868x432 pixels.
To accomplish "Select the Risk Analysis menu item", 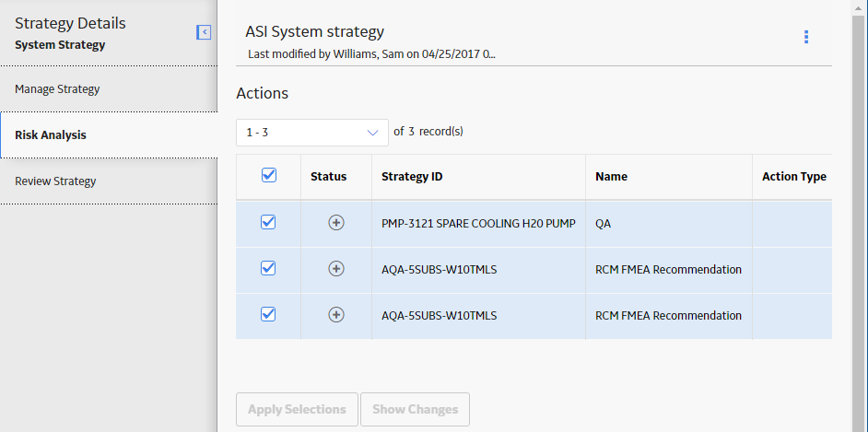I will (x=109, y=135).
